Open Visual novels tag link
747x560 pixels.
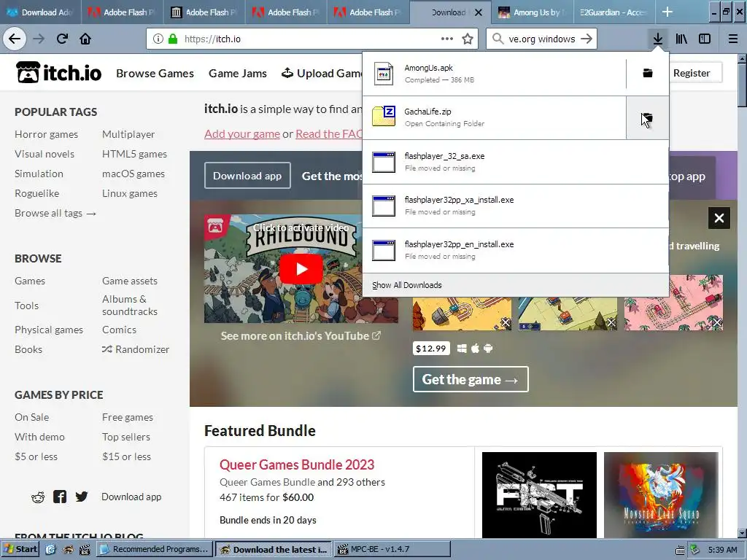44,154
